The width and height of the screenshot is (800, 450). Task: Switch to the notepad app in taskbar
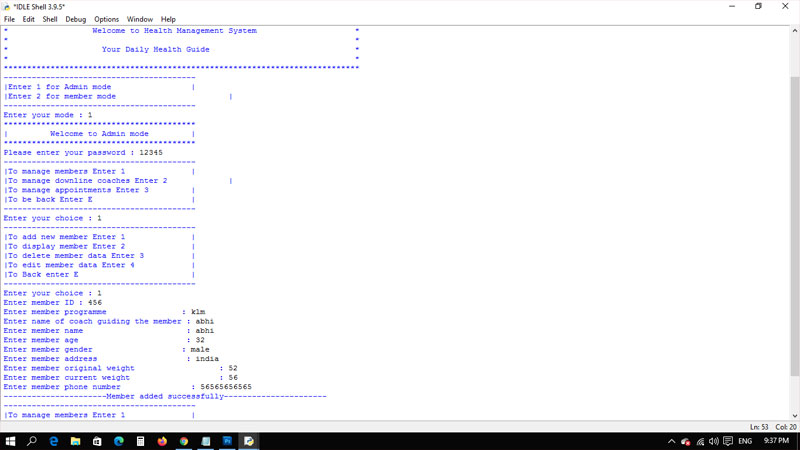click(x=206, y=441)
